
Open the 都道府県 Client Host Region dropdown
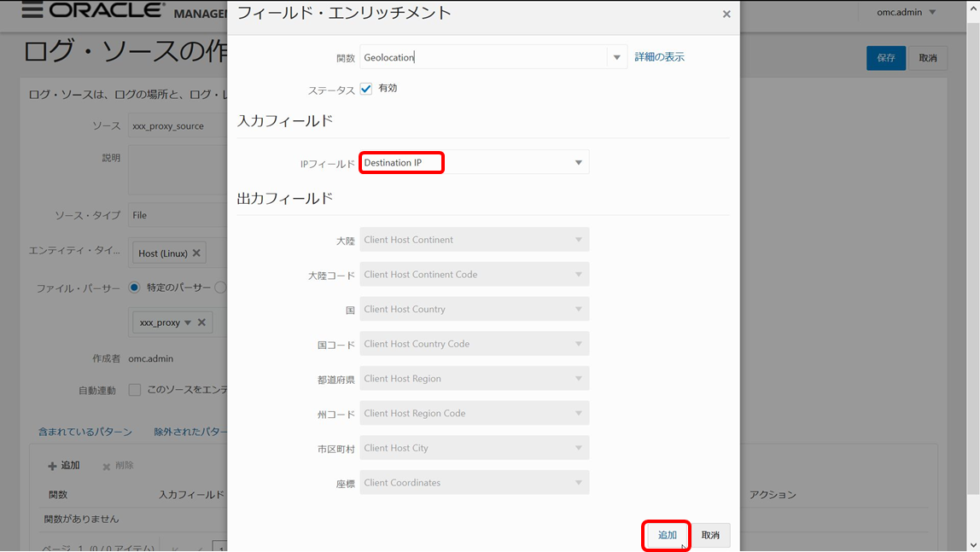(x=475, y=379)
